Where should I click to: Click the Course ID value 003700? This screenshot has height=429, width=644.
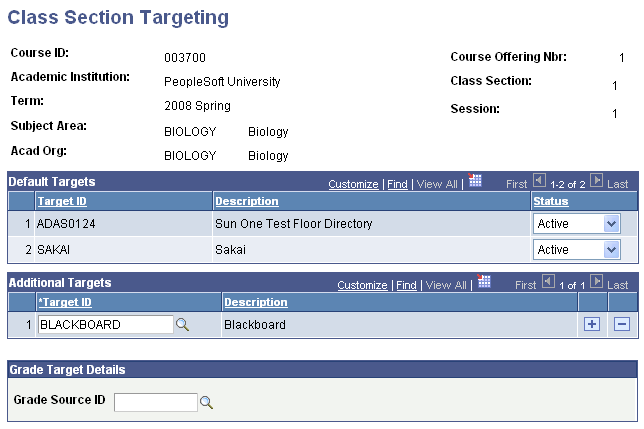click(185, 58)
